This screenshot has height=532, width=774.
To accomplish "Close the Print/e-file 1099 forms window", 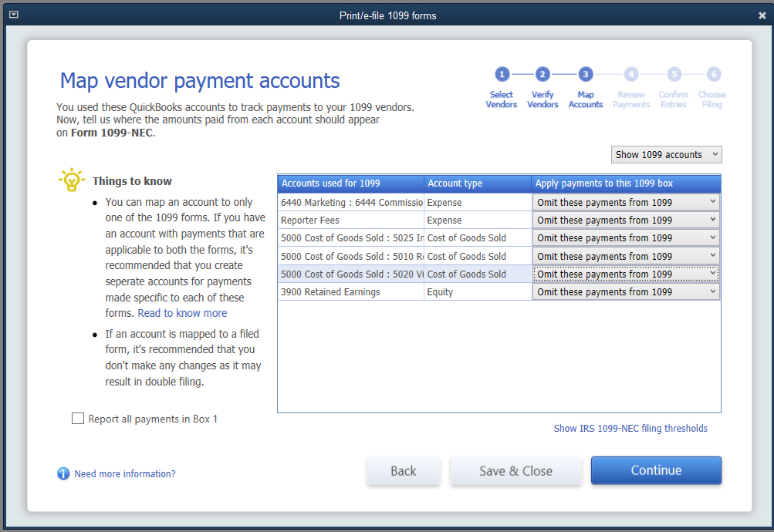I will pyautogui.click(x=762, y=15).
